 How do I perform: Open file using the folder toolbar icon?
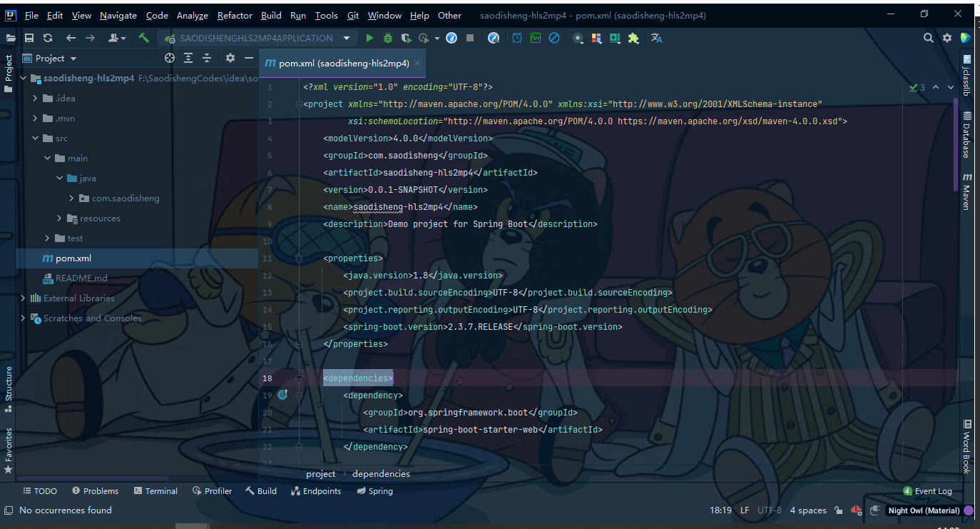[x=10, y=38]
